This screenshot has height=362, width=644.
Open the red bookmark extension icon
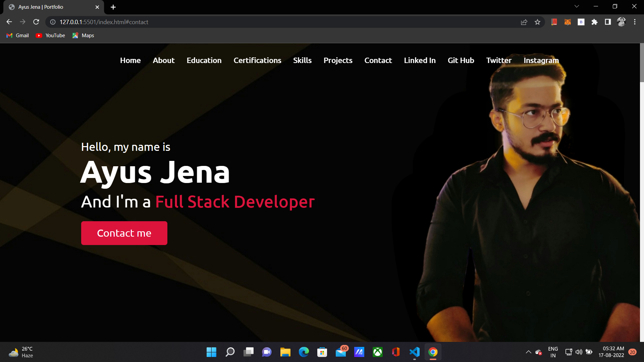tap(554, 22)
